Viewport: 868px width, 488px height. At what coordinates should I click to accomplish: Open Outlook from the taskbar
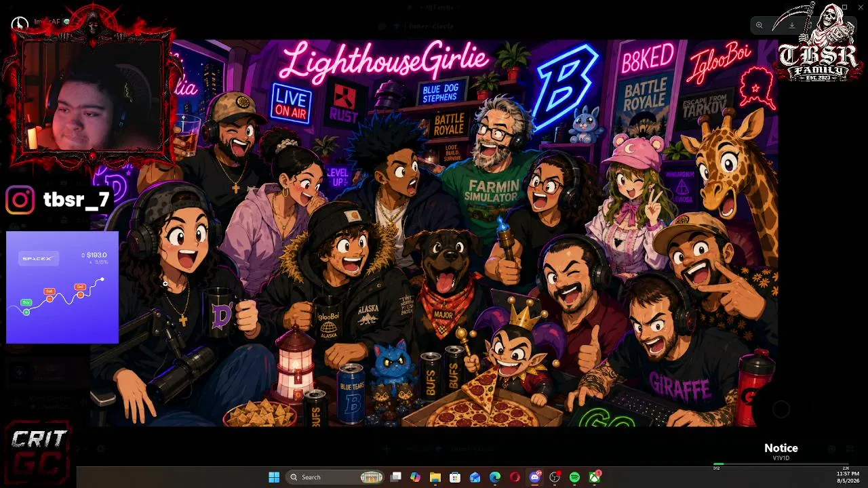[x=475, y=477]
